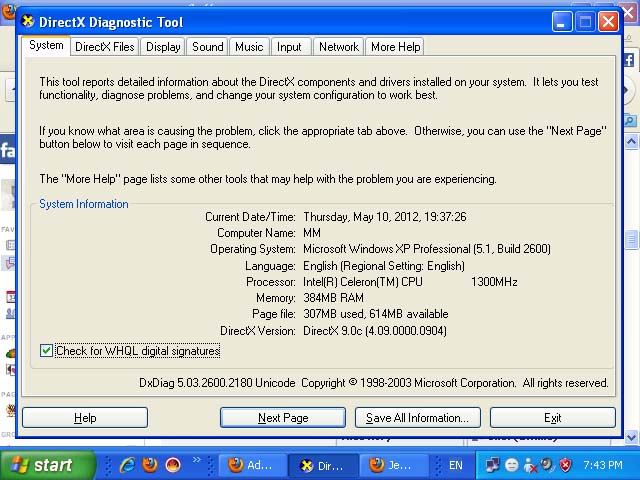The height and width of the screenshot is (480, 640).
Task: Open the Windows start menu
Action: click(47, 465)
